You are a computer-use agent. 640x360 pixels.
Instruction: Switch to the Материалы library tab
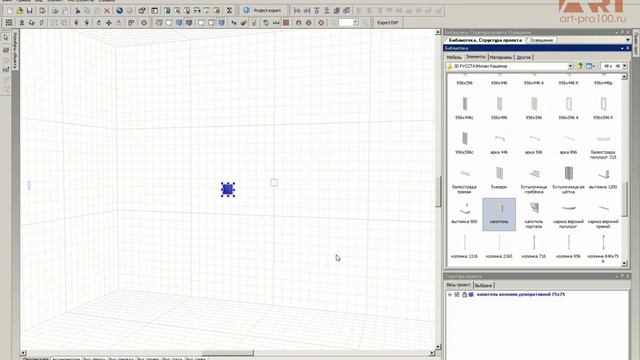pos(501,58)
